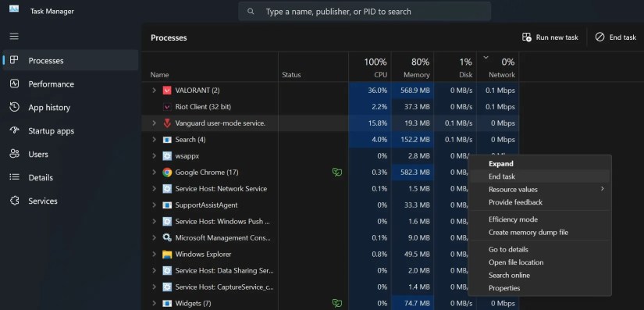Click the Vanguard user-mode service icon
This screenshot has height=310, width=644.
167,123
